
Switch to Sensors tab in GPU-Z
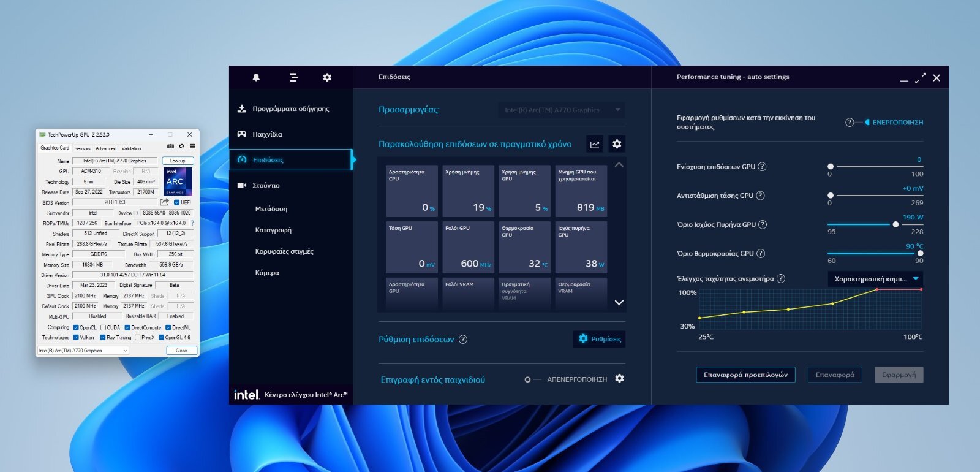click(82, 148)
